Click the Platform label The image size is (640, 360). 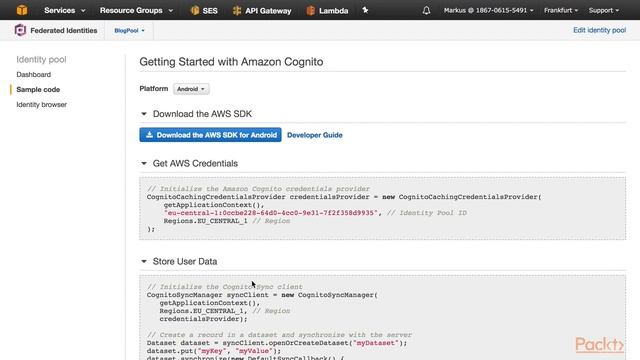point(153,89)
